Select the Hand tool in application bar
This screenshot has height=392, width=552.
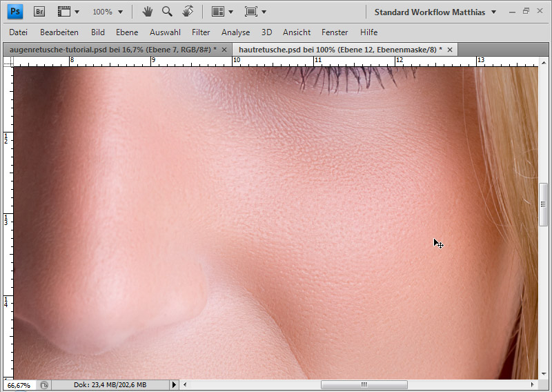(147, 12)
